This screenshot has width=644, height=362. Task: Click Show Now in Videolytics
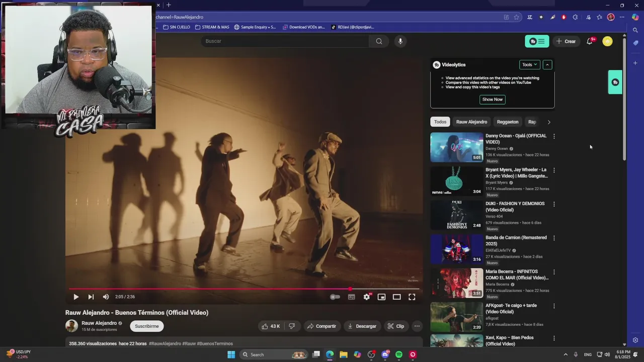pyautogui.click(x=493, y=100)
